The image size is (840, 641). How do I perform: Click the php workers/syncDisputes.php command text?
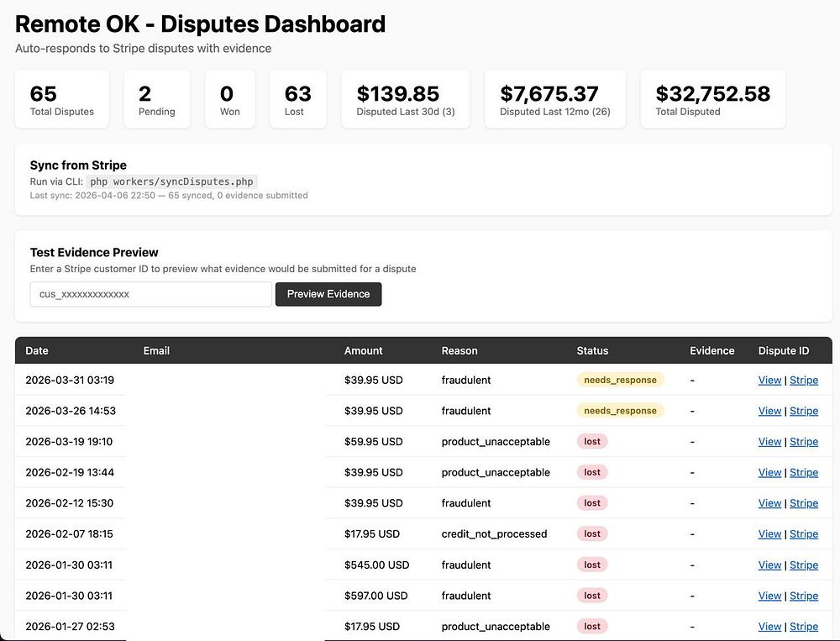pyautogui.click(x=171, y=181)
